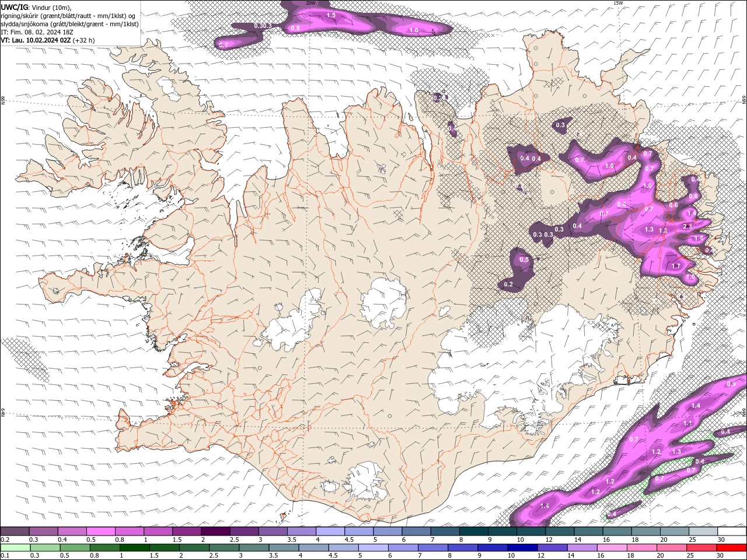
Task: Click the upper-row legend swatch labeled 3.5
Action: click(x=301, y=531)
